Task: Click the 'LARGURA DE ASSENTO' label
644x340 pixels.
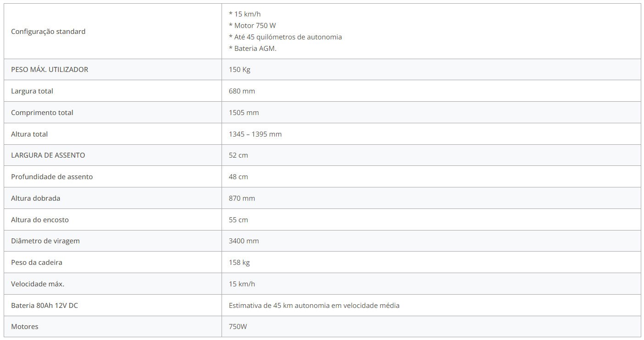Action: (48, 155)
